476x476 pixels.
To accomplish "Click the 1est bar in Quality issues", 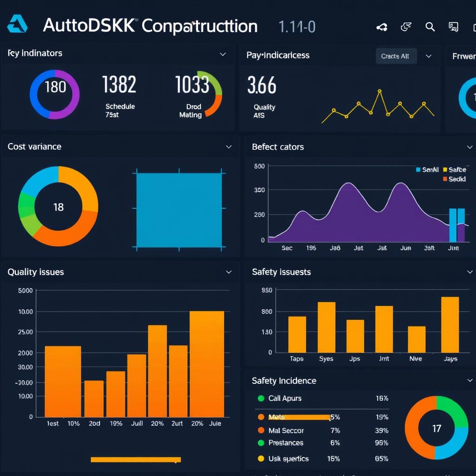I will pyautogui.click(x=63, y=381).
